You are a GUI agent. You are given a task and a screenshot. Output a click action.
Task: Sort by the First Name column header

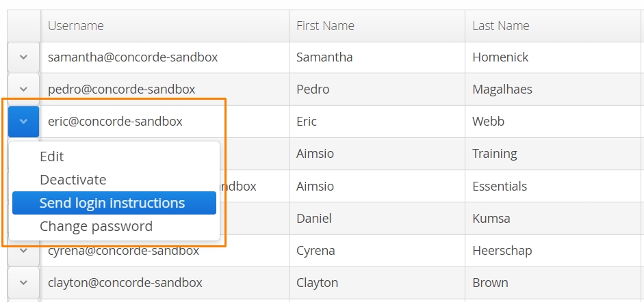click(x=377, y=26)
